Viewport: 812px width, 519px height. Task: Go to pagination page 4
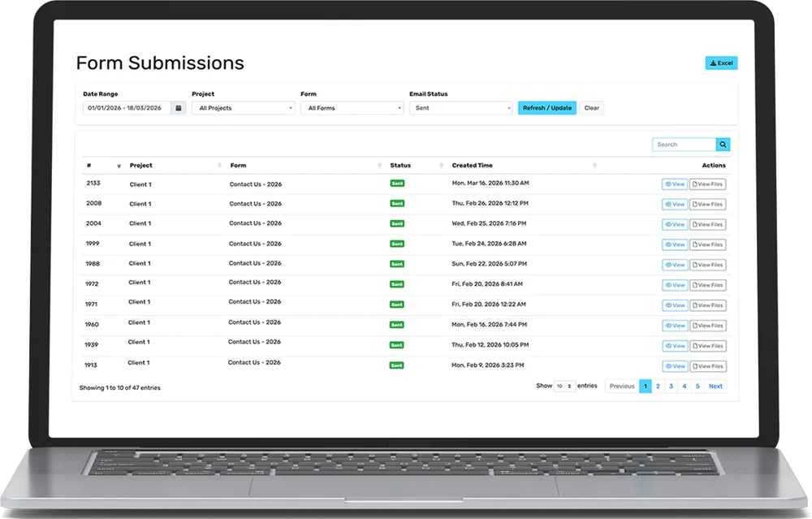[x=685, y=387]
